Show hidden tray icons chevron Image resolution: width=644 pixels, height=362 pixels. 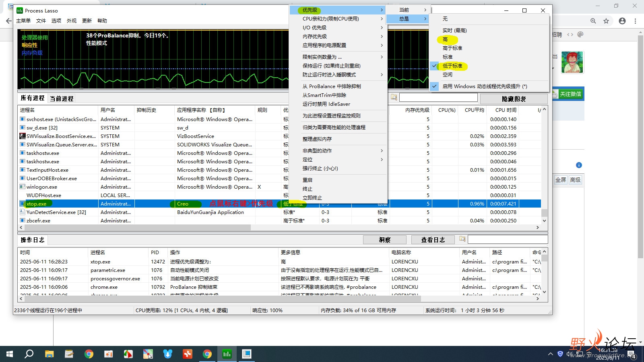click(x=550, y=354)
